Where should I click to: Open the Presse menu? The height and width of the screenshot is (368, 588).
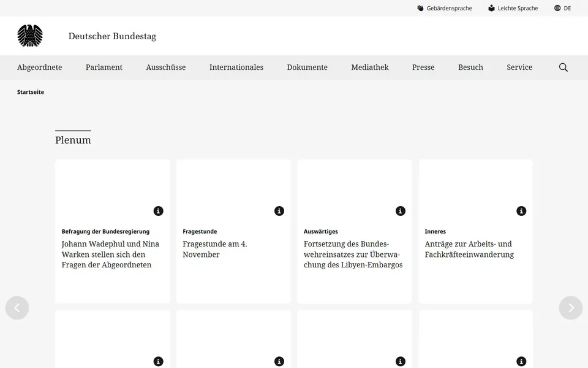tap(423, 67)
